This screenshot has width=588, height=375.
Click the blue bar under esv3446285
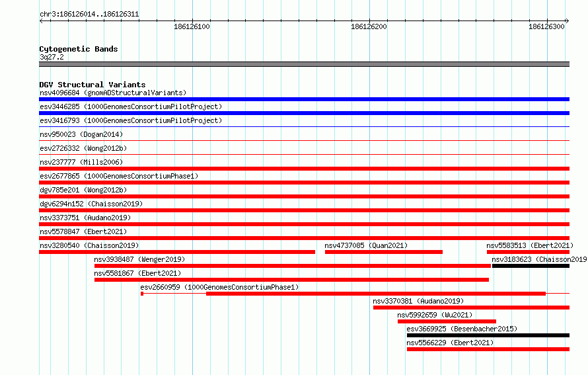click(304, 113)
